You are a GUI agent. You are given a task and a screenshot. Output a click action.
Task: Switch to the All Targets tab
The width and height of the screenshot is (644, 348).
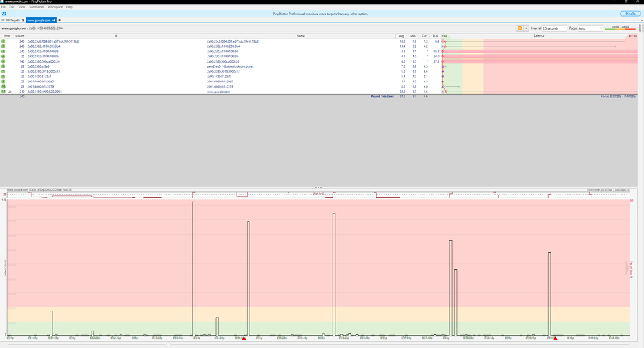[12, 21]
